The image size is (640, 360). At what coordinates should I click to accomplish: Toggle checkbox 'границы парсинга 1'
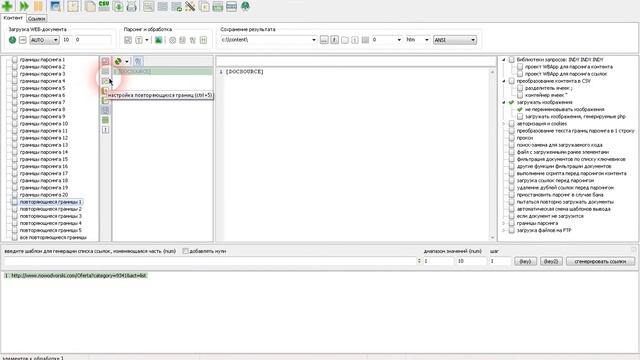point(15,60)
